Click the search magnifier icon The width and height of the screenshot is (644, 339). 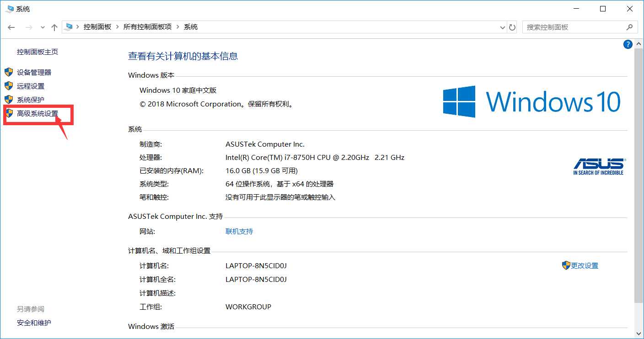tap(629, 27)
